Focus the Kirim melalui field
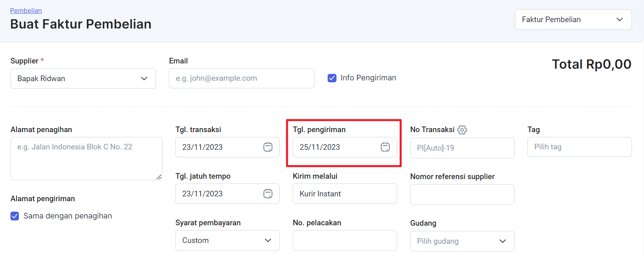This screenshot has height=257, width=644. [x=345, y=194]
